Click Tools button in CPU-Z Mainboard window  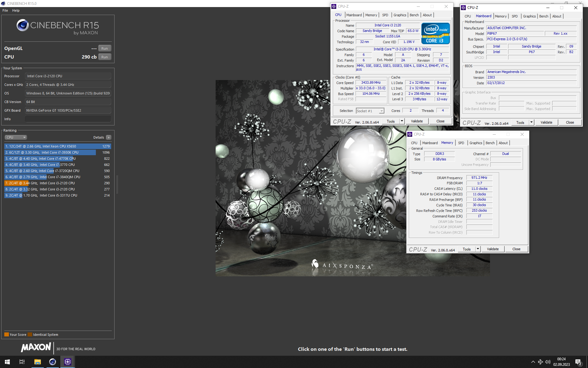pyautogui.click(x=520, y=122)
